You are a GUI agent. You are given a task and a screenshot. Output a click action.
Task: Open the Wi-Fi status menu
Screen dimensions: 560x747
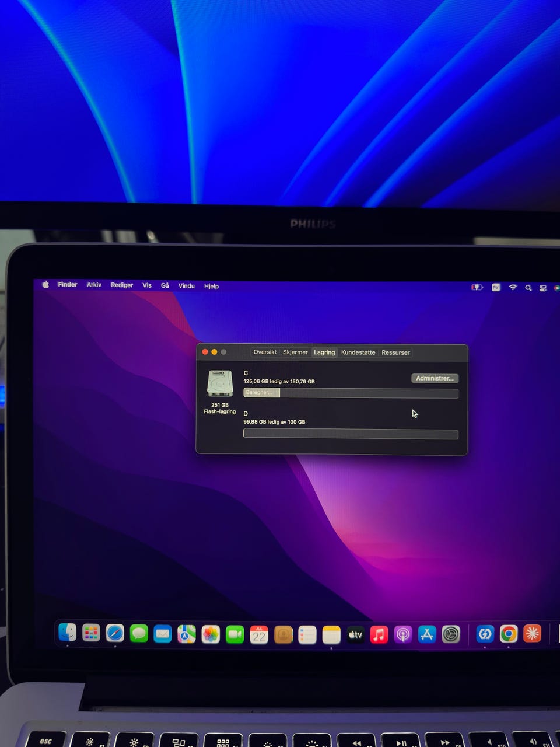point(513,287)
